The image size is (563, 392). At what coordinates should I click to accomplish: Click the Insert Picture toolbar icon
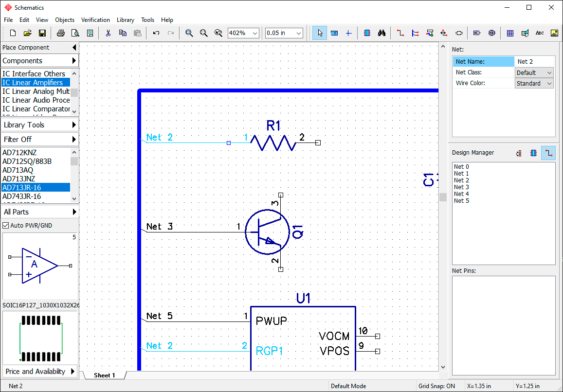(554, 33)
